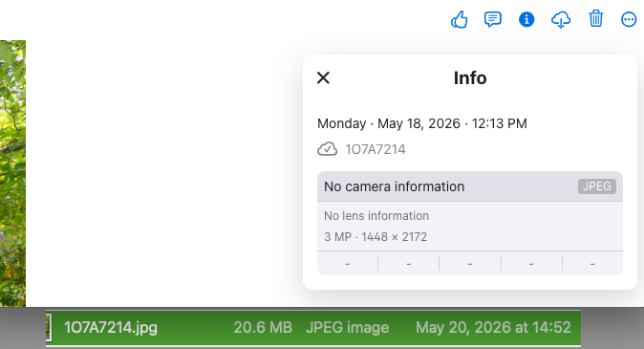Click the No camera information row

(x=470, y=186)
